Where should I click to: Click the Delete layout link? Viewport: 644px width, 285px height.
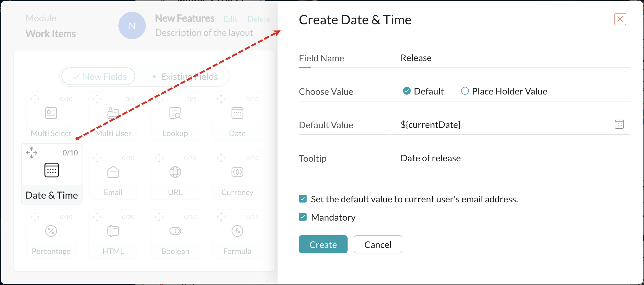click(x=259, y=19)
